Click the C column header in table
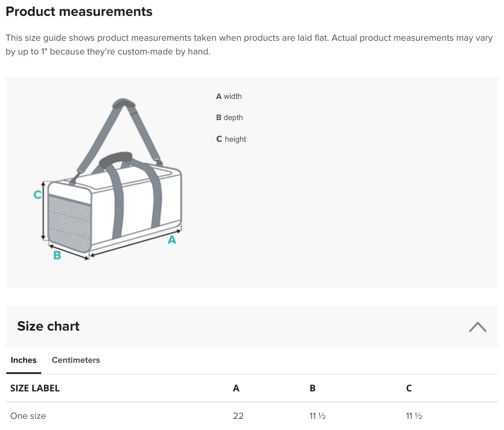The width and height of the screenshot is (504, 430). pyautogui.click(x=409, y=388)
